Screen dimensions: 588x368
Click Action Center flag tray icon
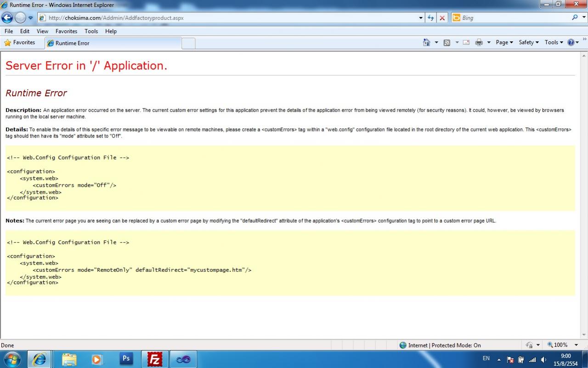point(510,360)
